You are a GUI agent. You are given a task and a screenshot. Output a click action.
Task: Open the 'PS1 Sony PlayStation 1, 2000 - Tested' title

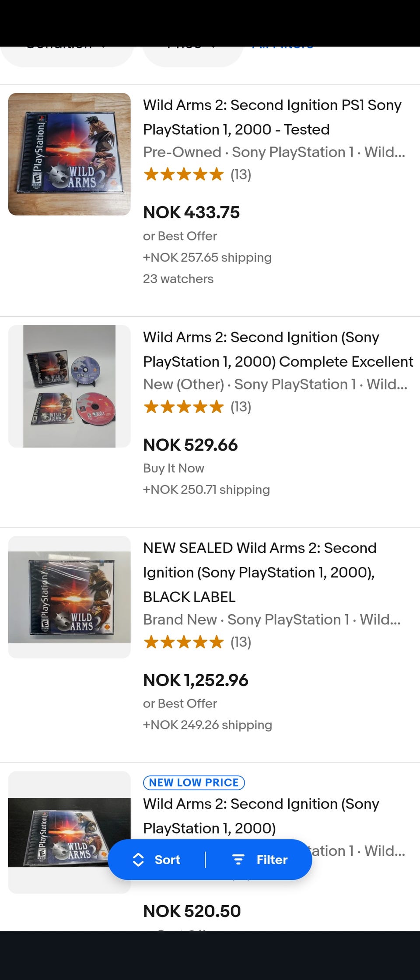coord(272,117)
